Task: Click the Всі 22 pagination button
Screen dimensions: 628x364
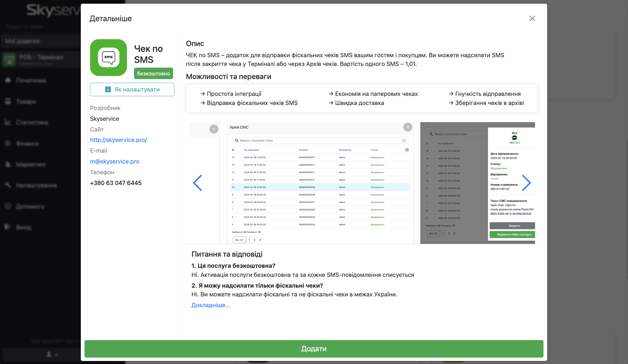Action: [x=239, y=240]
